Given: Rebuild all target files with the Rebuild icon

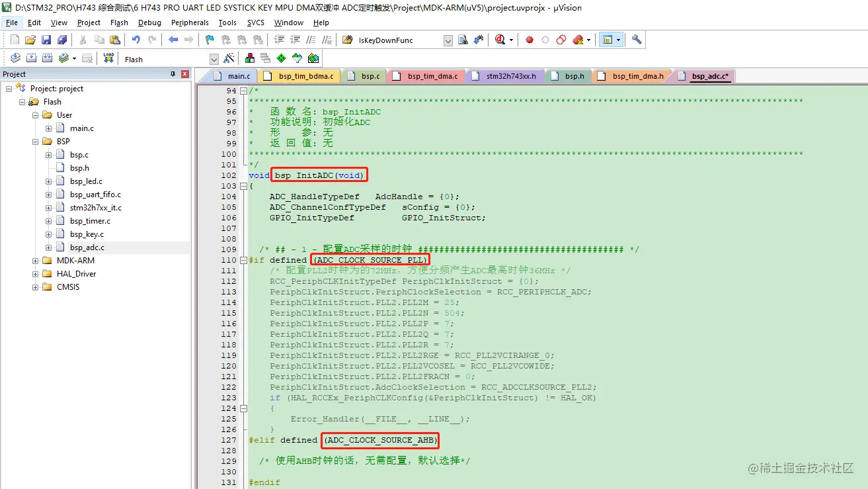Looking at the screenshot, I should (x=47, y=59).
